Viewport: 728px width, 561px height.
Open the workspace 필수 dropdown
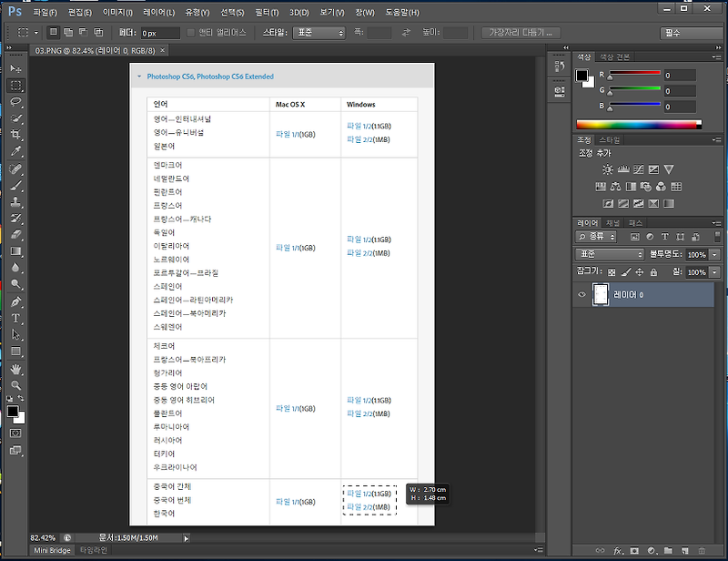pos(693,33)
